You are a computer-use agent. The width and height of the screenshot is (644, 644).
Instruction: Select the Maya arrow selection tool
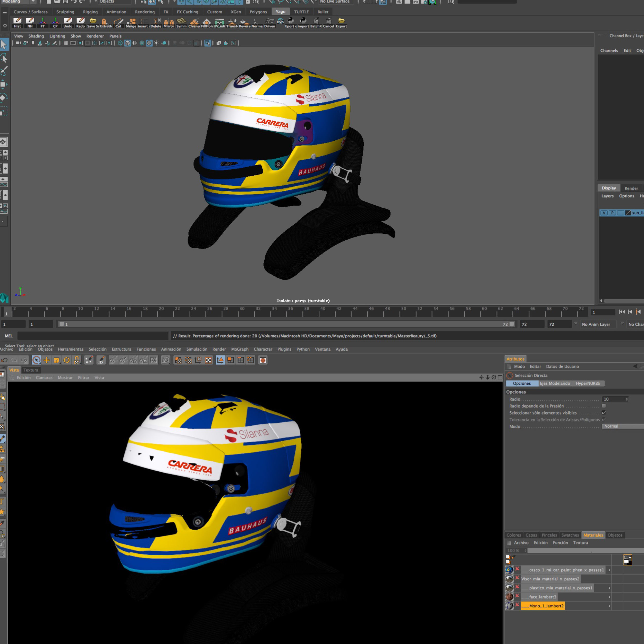4,44
